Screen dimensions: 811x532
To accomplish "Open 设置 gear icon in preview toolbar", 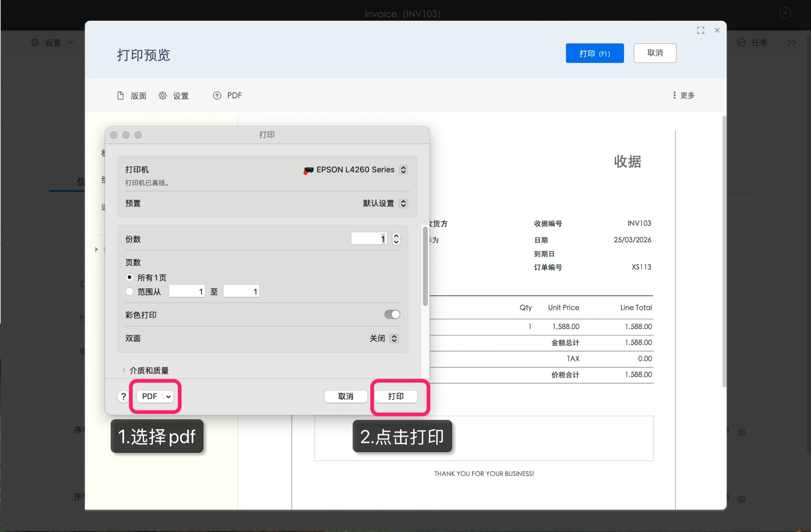I will [x=163, y=95].
